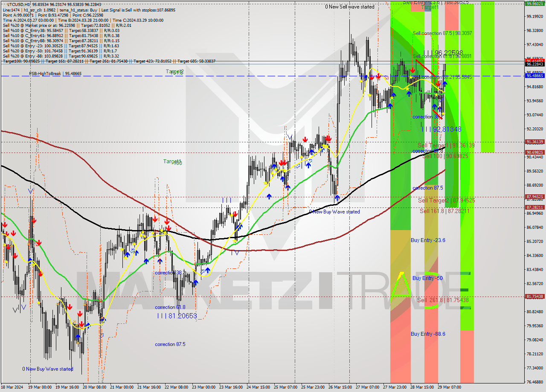The image size is (546, 392).
Task: Click the red 81.75438 price tag
Action: tap(535, 297)
